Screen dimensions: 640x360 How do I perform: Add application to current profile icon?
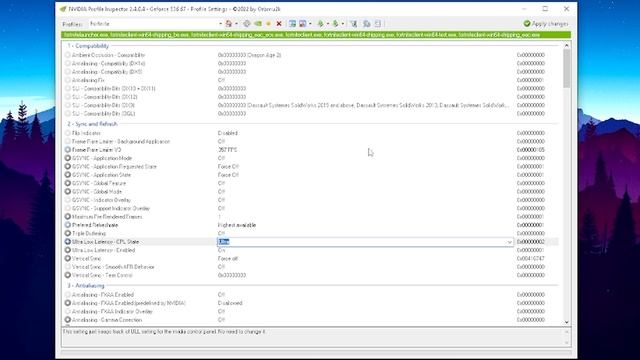tap(292, 24)
